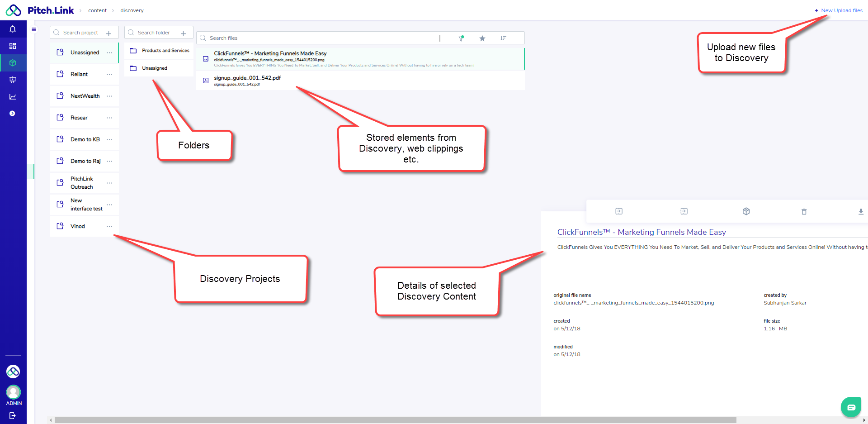
Task: Toggle the hamburger menu to collapse panel
Action: 34,29
